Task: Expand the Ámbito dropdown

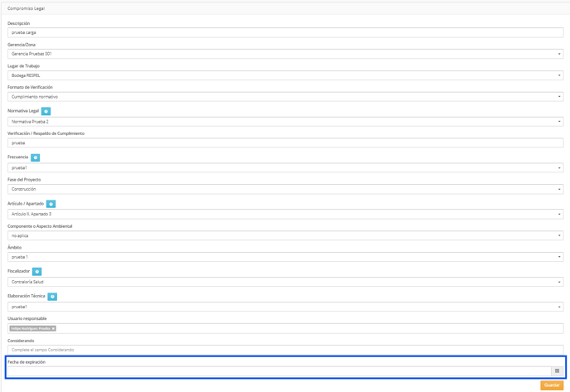Action: point(285,257)
